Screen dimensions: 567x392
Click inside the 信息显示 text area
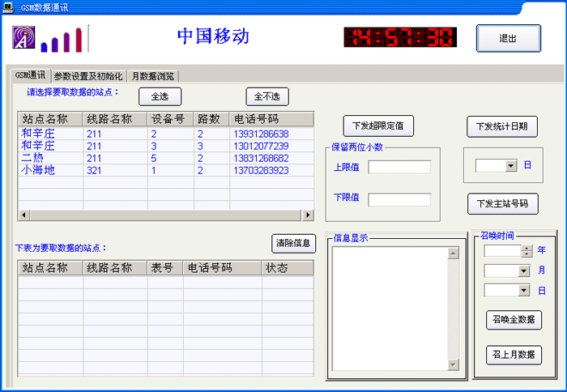coord(390,309)
